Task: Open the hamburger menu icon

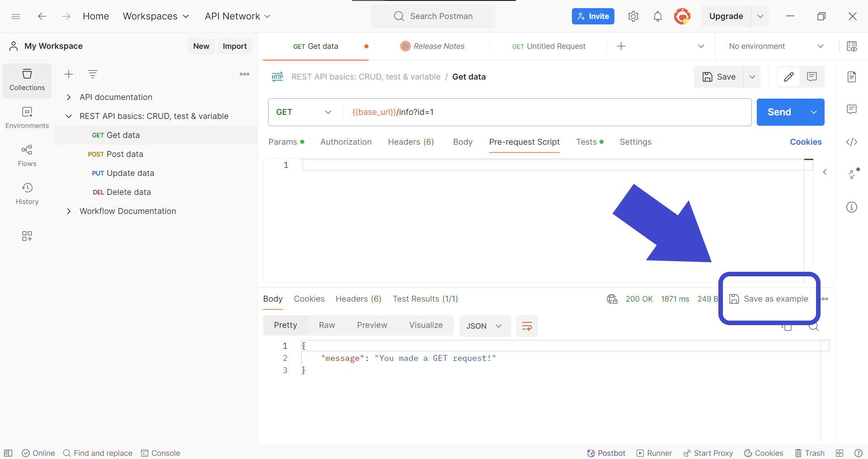Action: pos(16,16)
